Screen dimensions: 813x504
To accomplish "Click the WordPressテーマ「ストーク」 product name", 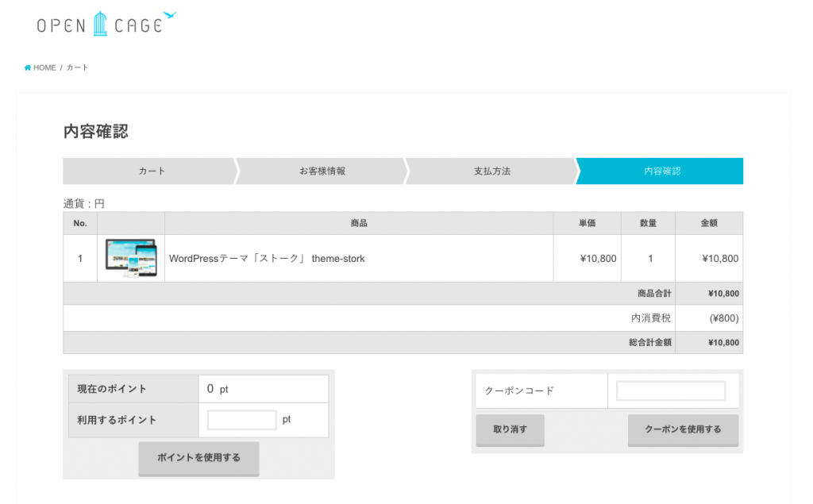I will [267, 259].
